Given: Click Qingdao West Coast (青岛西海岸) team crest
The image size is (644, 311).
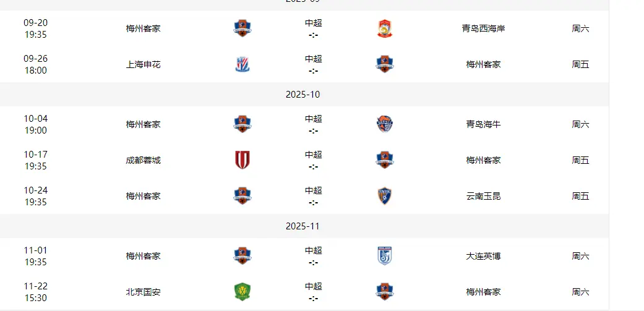Looking at the screenshot, I should coord(385,28).
